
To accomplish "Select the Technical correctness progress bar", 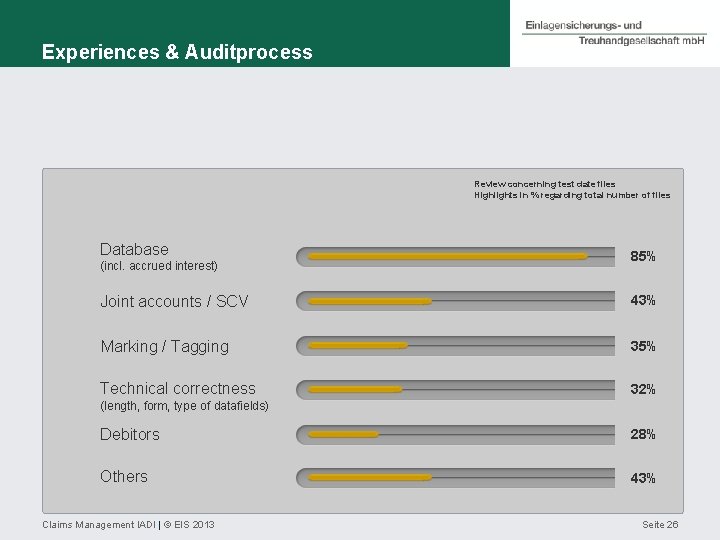I will [456, 389].
